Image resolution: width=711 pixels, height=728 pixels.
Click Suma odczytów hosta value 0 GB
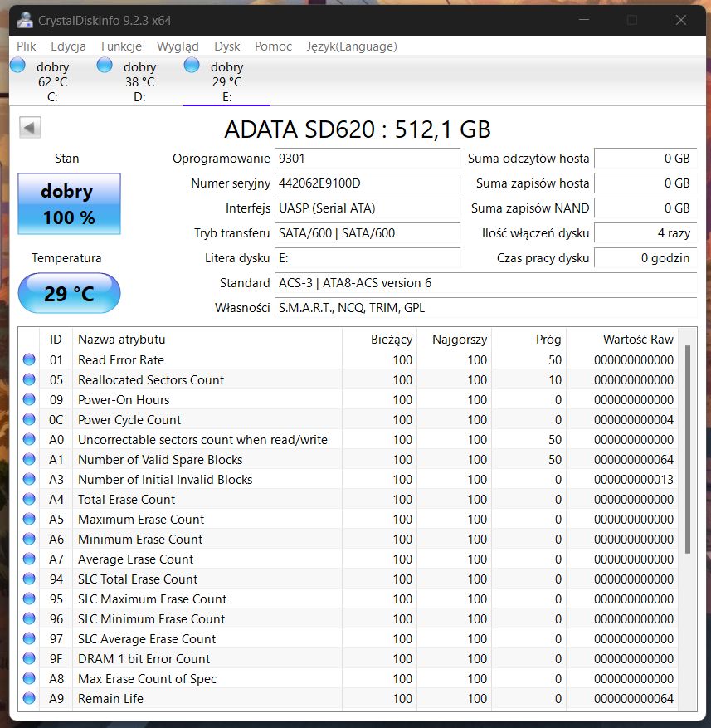645,159
